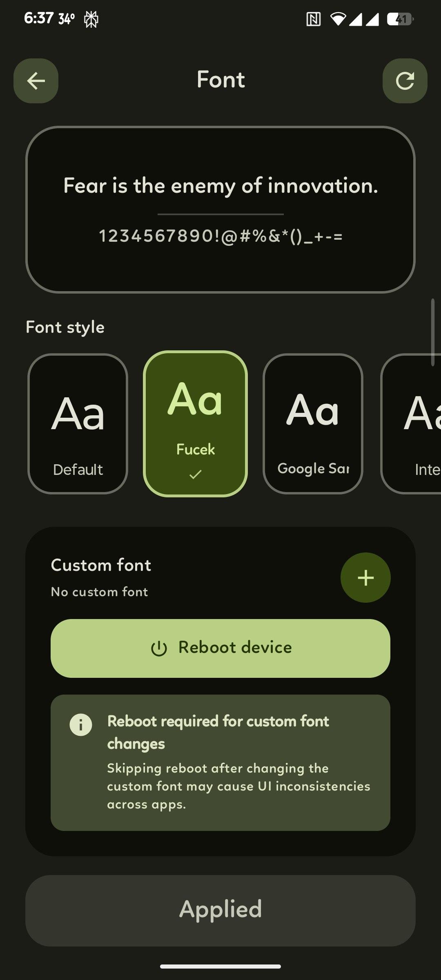
Task: Select the Default font style
Action: tap(78, 424)
